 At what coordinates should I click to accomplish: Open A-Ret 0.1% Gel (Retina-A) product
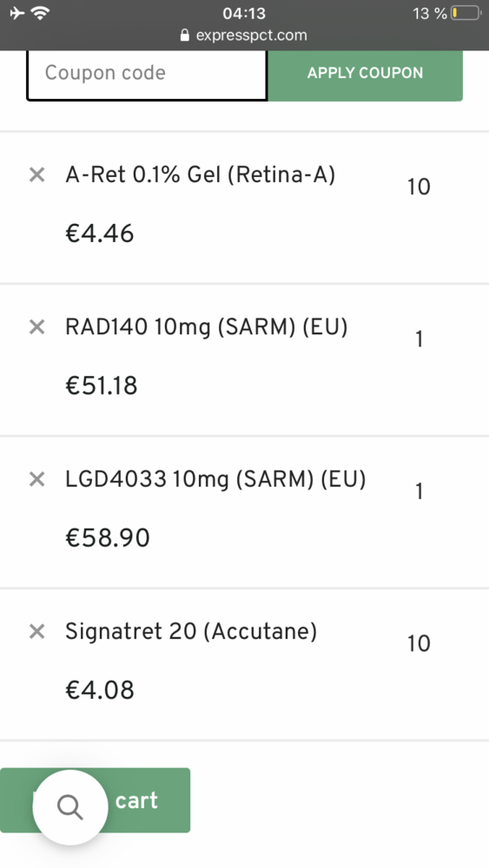click(201, 175)
